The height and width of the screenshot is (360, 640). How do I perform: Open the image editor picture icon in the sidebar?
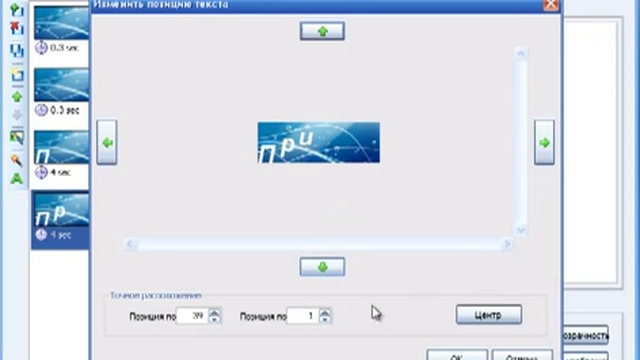point(17,138)
